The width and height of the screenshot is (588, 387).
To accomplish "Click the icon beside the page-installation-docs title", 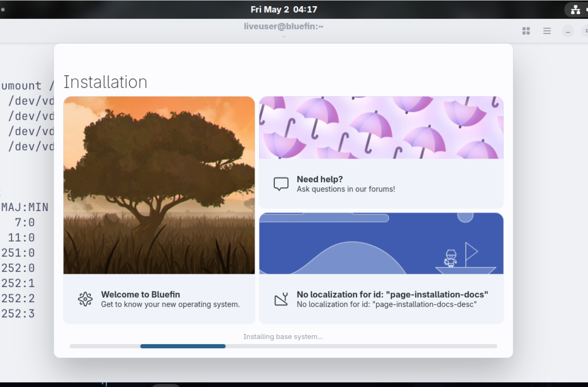I will 281,299.
